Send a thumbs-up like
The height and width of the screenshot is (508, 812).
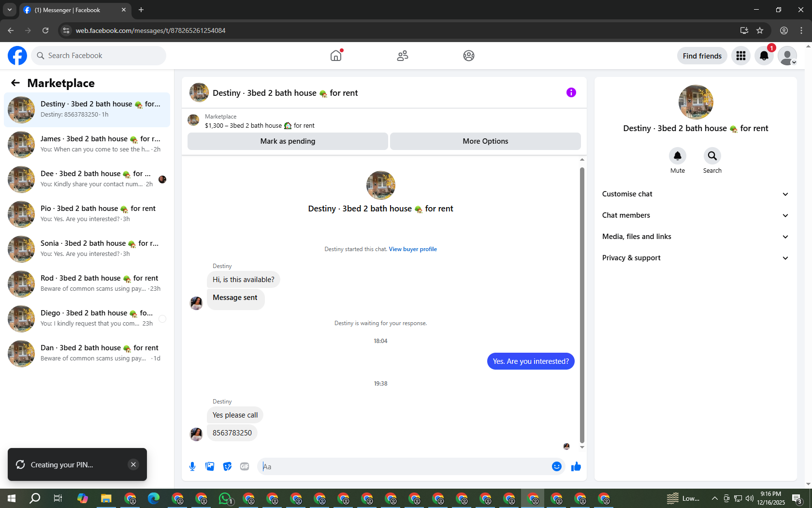[x=576, y=466]
